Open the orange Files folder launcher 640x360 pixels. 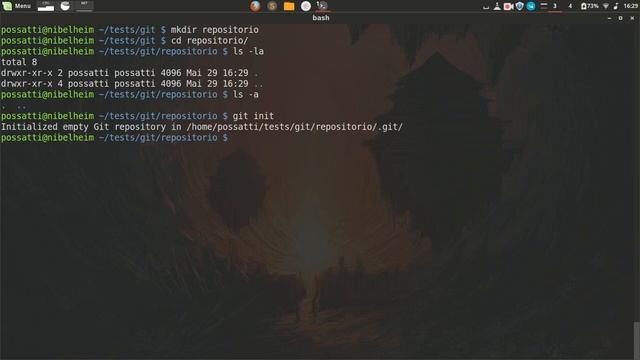coord(289,6)
